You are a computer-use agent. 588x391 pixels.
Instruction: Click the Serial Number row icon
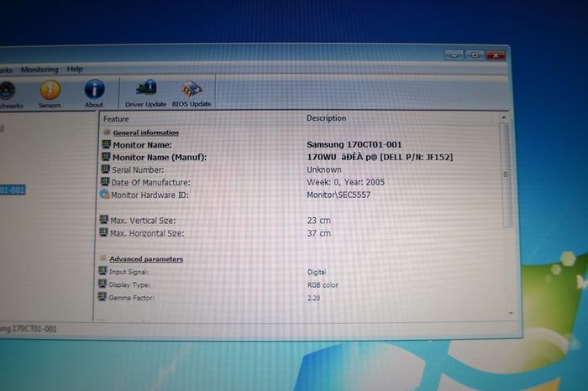(x=105, y=169)
